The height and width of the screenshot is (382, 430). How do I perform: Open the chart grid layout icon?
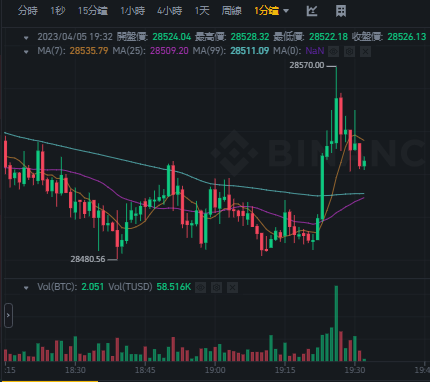coord(341,11)
